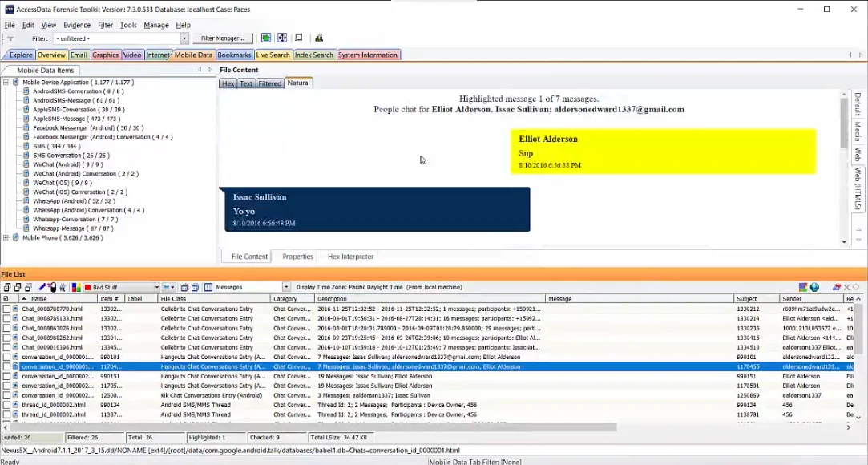The height and width of the screenshot is (465, 868).
Task: Click the globe icon in File List toolbar
Action: pyautogui.click(x=815, y=287)
